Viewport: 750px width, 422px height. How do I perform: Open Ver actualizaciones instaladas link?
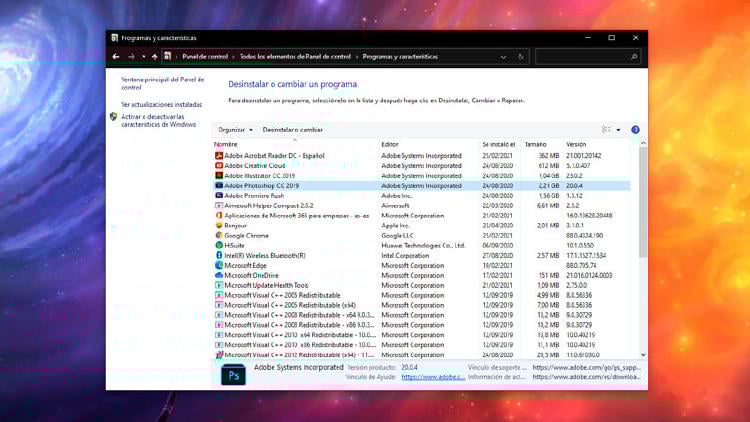tap(161, 104)
